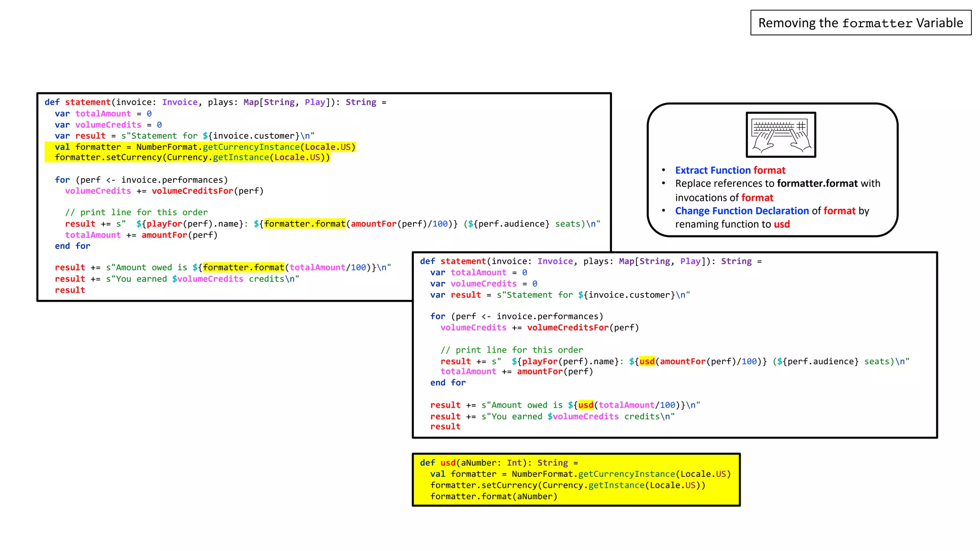The width and height of the screenshot is (980, 551).
Task: Click 'end for' in the second code box
Action: [447, 383]
